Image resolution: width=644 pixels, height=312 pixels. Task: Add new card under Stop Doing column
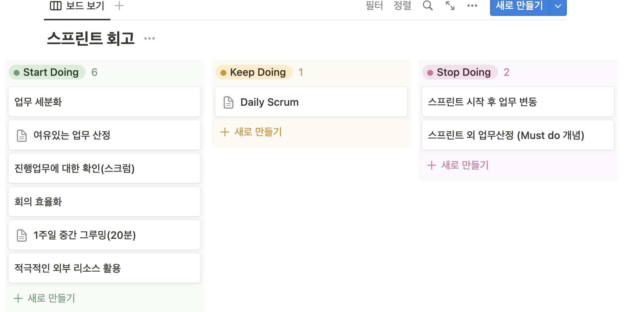coord(458,165)
